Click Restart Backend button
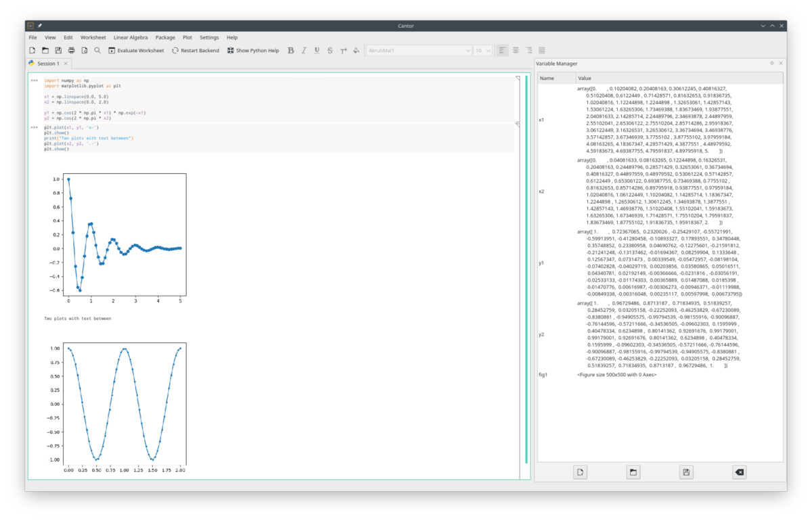The width and height of the screenshot is (812, 521). [196, 50]
